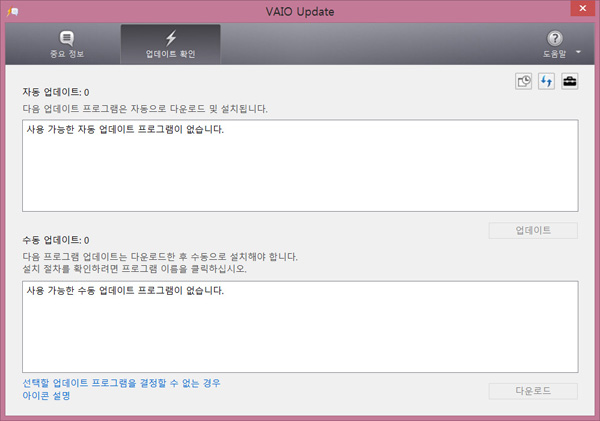Click inside the manual updates list box

click(x=299, y=335)
